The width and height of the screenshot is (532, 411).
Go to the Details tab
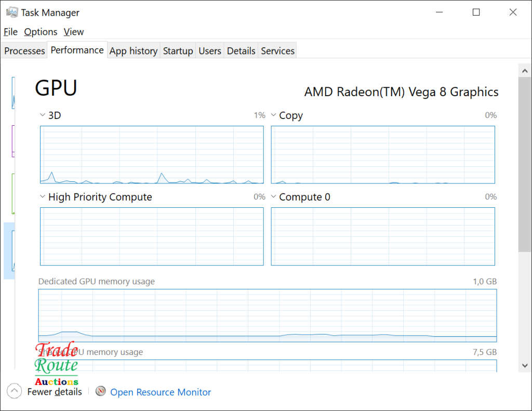pos(241,51)
